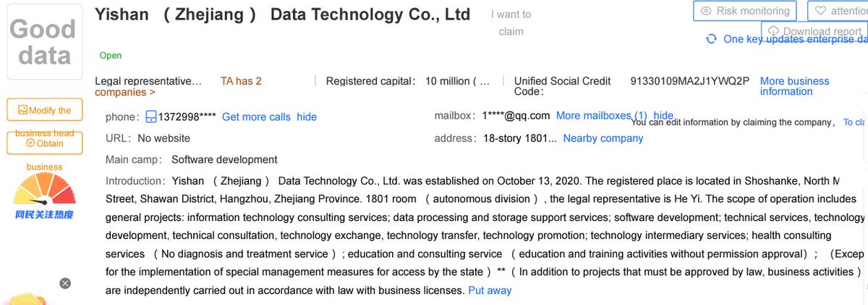
Task: Open Nearby company link
Action: tap(603, 138)
